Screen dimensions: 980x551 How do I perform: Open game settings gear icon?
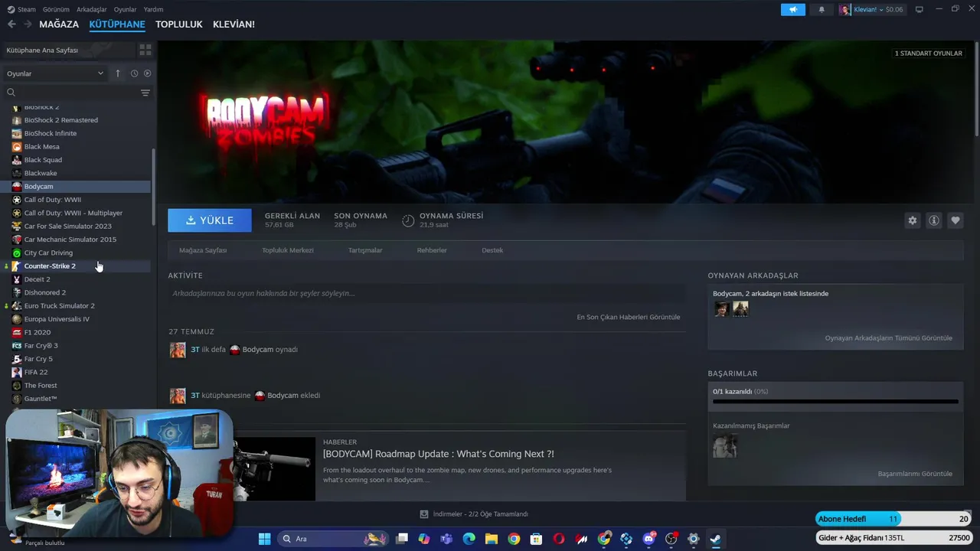tap(912, 220)
